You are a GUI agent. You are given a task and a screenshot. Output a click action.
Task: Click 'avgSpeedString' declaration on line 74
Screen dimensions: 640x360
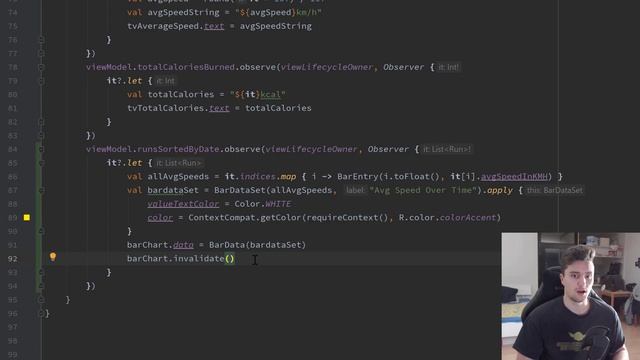pos(183,13)
